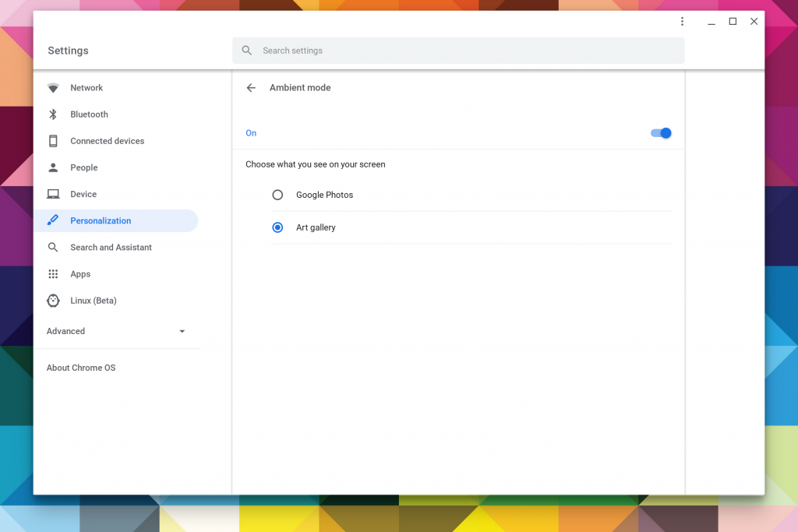Click the back arrow on Ambient mode

[251, 87]
